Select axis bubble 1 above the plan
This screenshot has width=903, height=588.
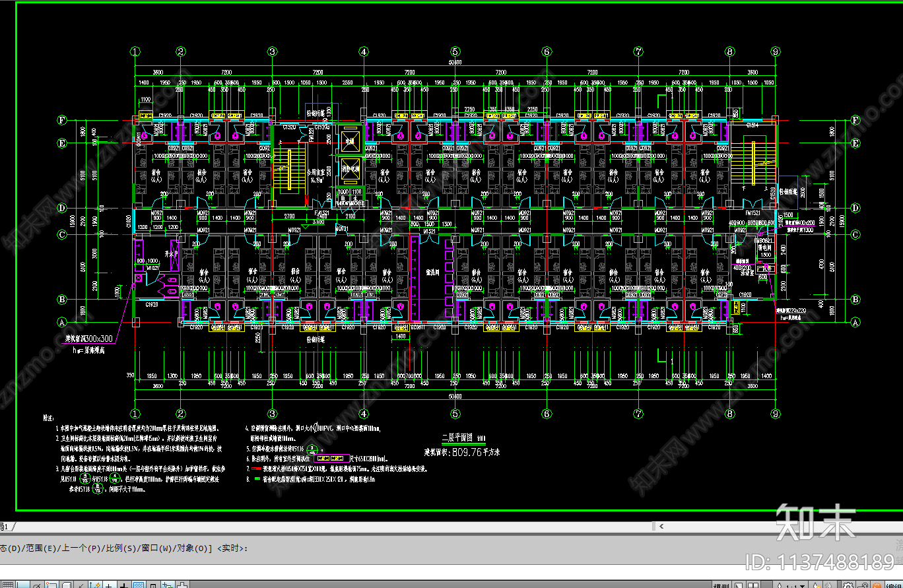pos(135,51)
